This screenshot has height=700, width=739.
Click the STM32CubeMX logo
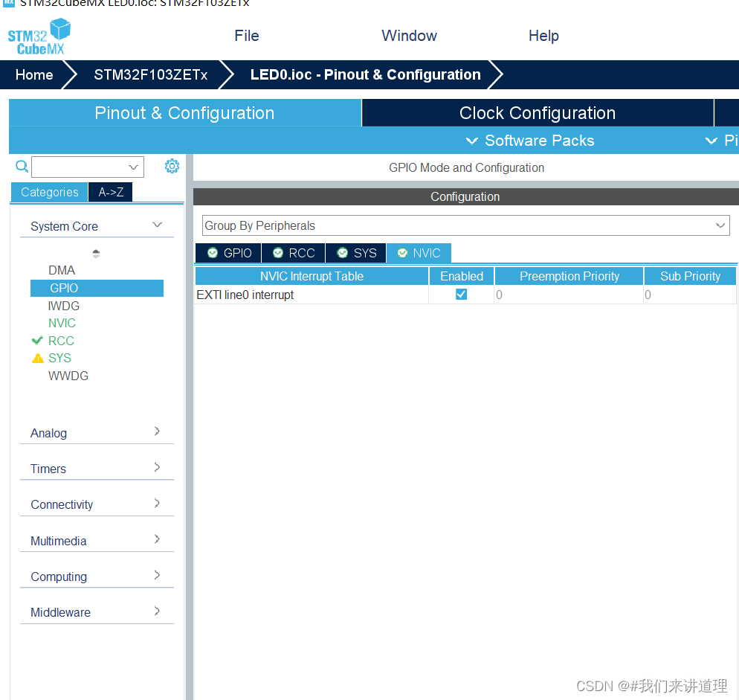pos(39,36)
